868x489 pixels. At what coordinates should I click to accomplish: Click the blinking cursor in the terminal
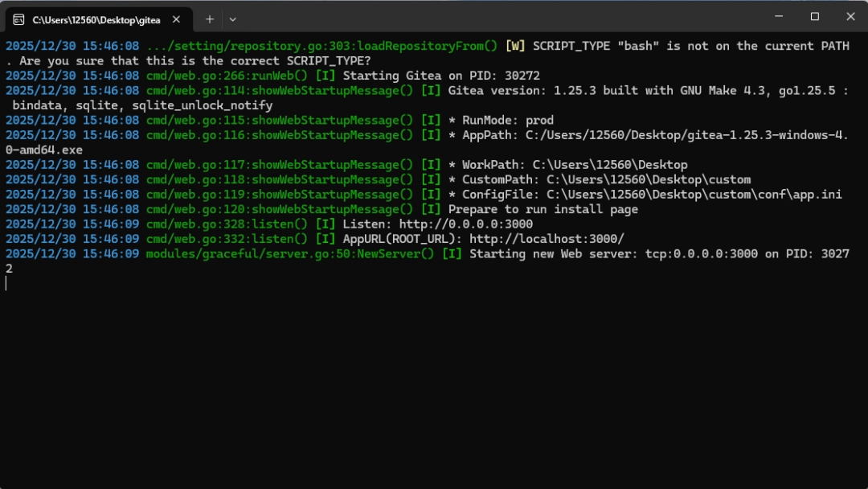[6, 282]
